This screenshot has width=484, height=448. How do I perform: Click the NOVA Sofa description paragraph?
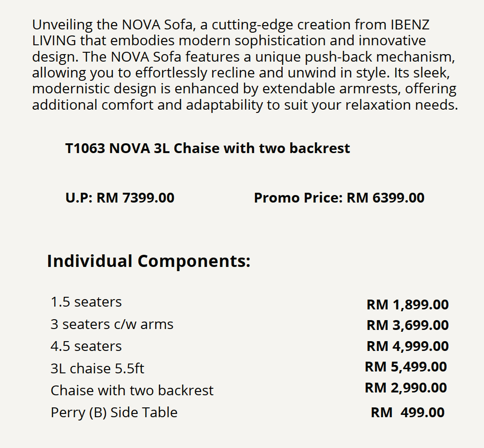coord(243,65)
